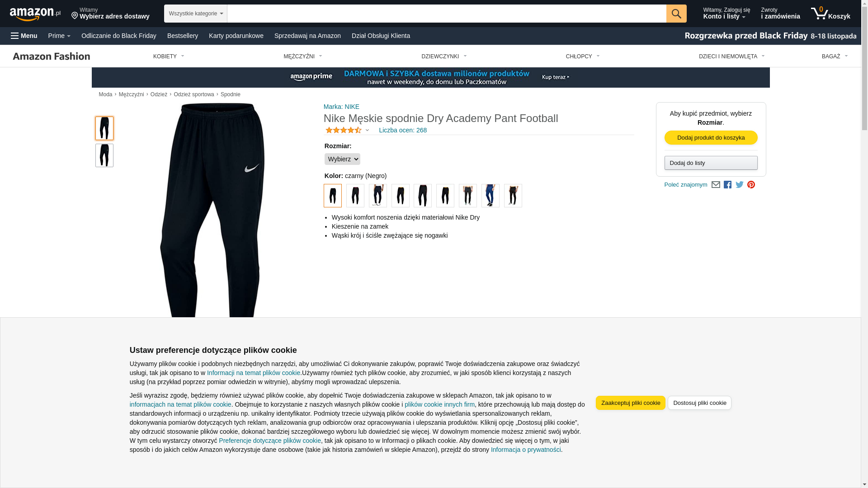Select the second product thumbnail image
This screenshot has height=488, width=868.
tap(104, 155)
